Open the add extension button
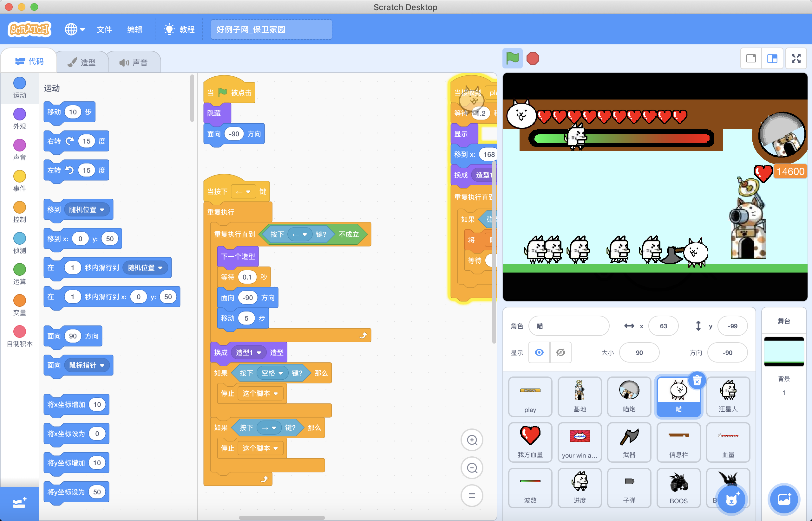The width and height of the screenshot is (812, 521). pyautogui.click(x=20, y=503)
